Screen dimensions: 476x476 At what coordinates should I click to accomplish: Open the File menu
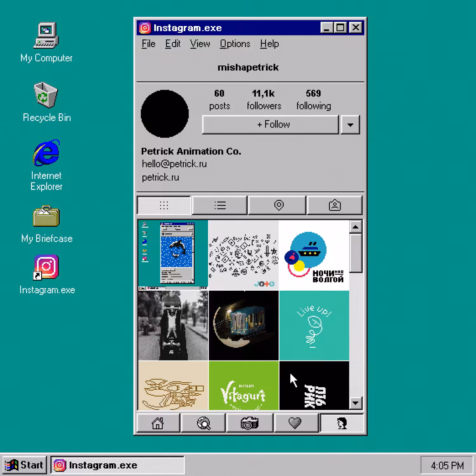[148, 44]
